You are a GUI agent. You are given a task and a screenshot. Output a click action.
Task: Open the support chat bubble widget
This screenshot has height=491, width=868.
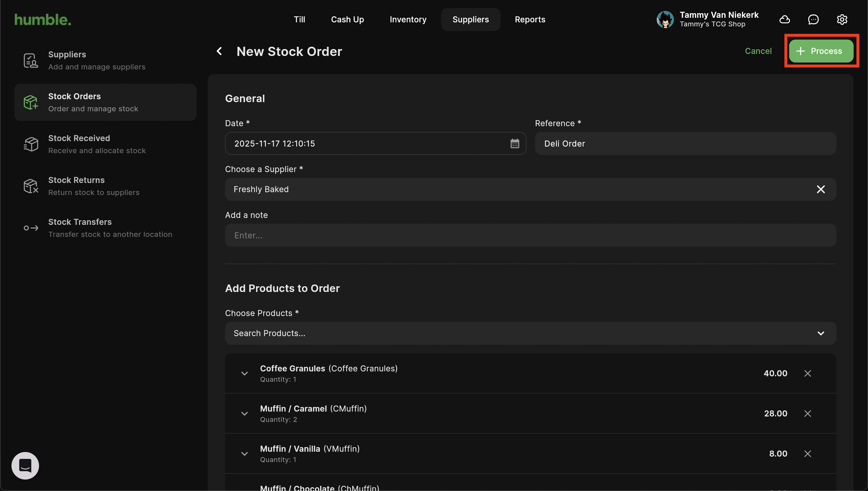pyautogui.click(x=25, y=465)
